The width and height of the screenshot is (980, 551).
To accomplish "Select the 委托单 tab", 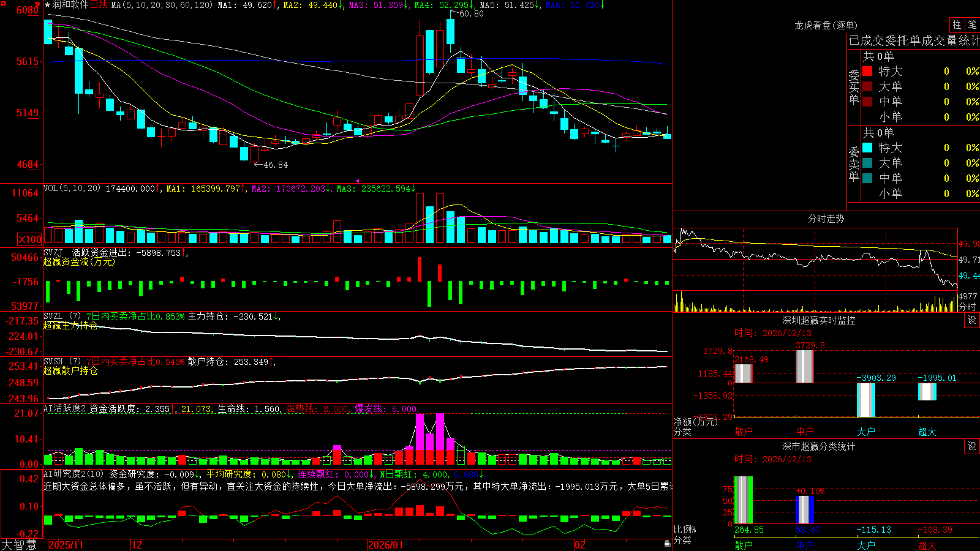I will [x=903, y=40].
